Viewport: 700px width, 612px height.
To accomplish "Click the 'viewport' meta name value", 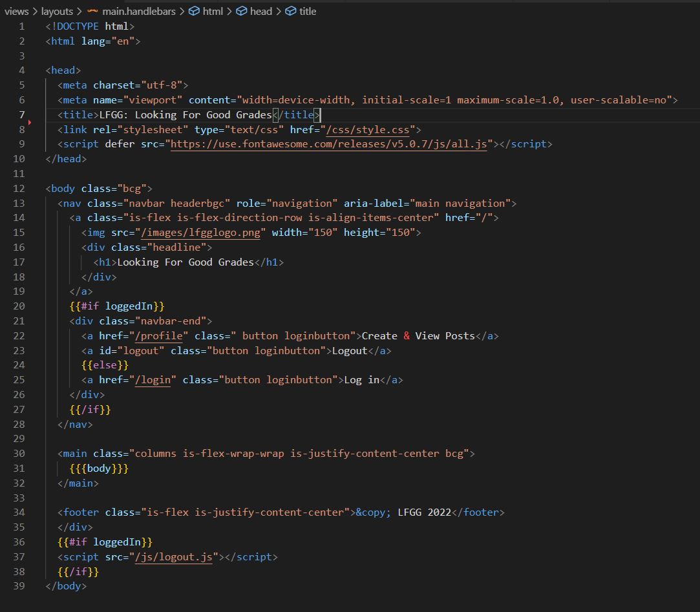I will pos(153,100).
